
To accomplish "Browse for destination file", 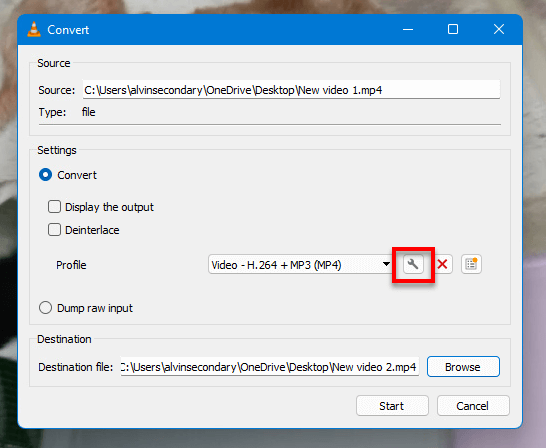I will 463,367.
